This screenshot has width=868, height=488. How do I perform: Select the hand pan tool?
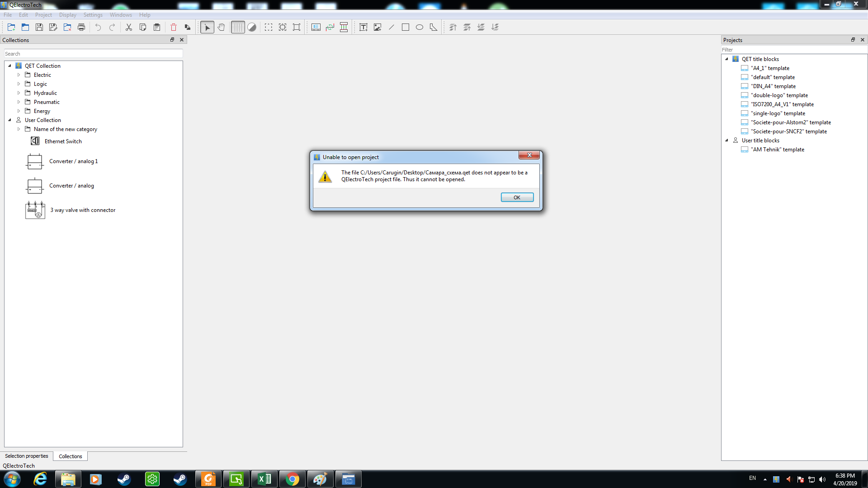click(x=221, y=27)
